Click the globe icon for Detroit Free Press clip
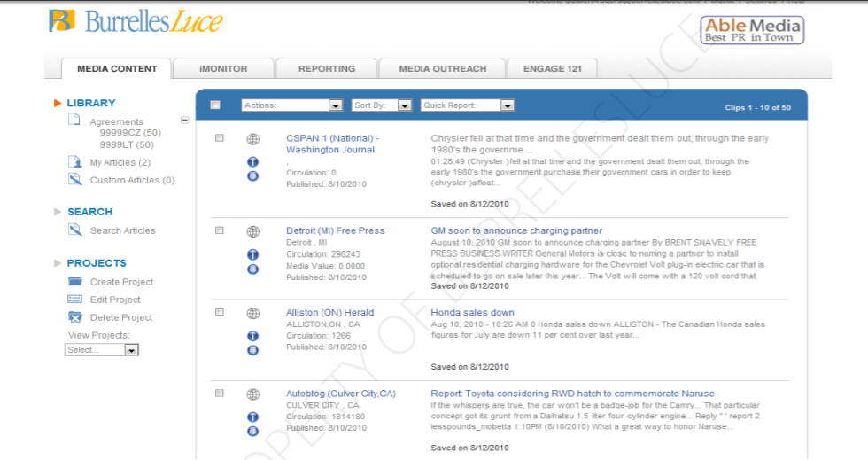 (x=253, y=231)
